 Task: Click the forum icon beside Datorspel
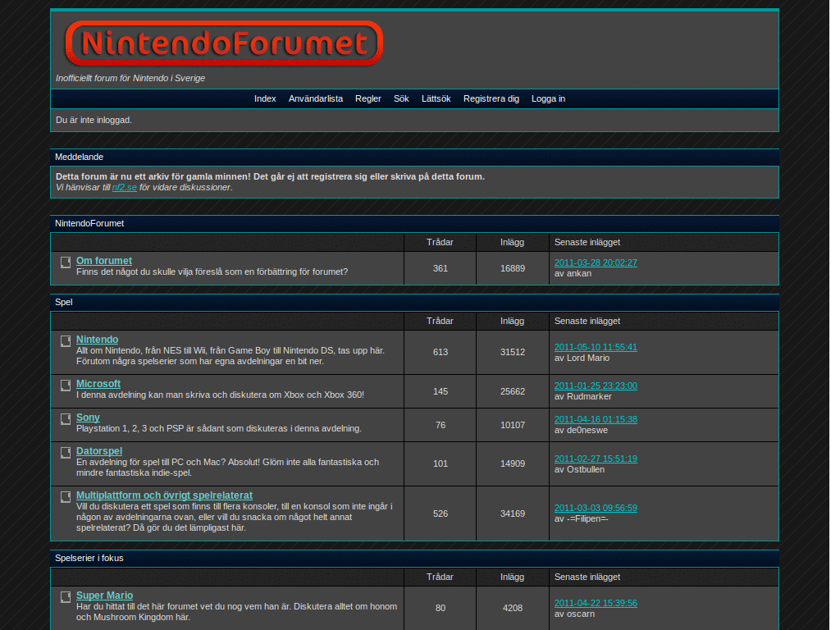(x=66, y=453)
